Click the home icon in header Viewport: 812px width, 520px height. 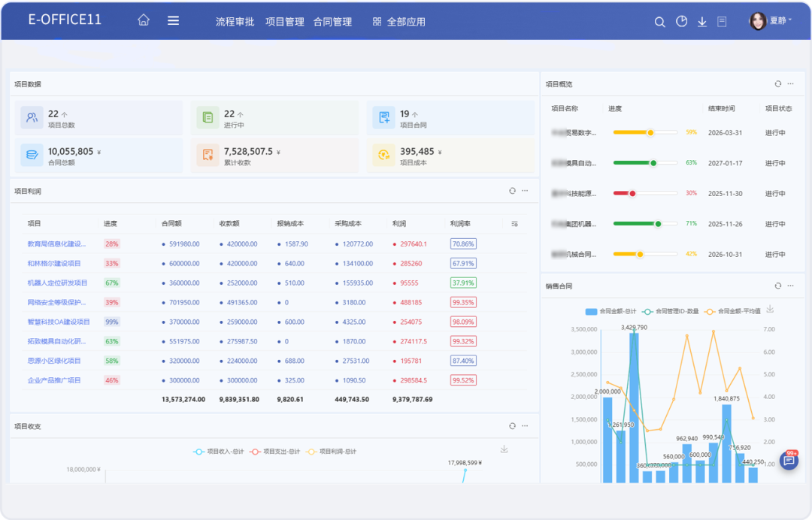pyautogui.click(x=144, y=21)
